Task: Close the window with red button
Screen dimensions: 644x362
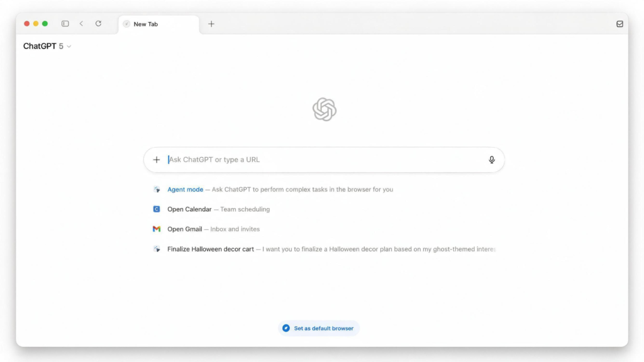Action: (x=26, y=24)
